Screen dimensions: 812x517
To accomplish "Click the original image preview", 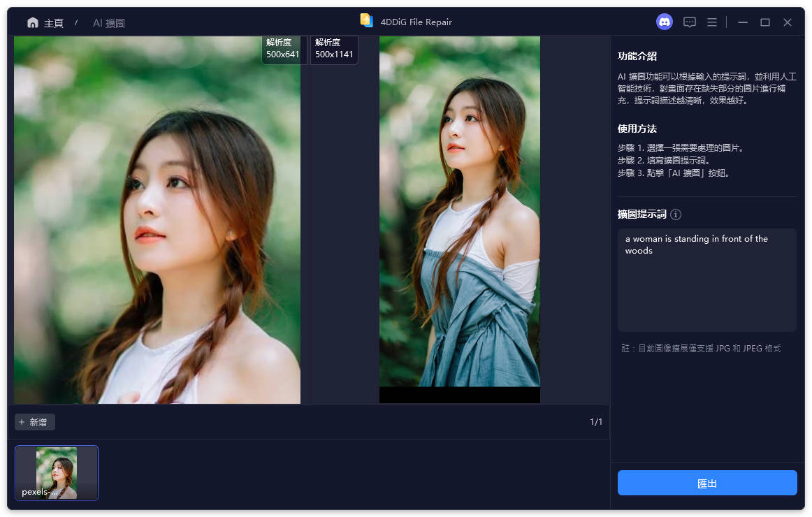I will [156, 220].
